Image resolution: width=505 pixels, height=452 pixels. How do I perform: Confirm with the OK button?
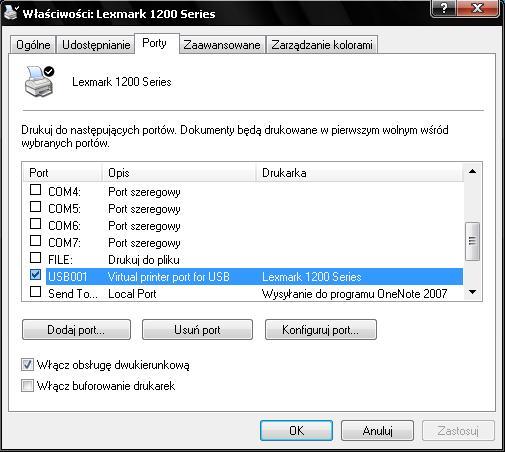point(296,430)
